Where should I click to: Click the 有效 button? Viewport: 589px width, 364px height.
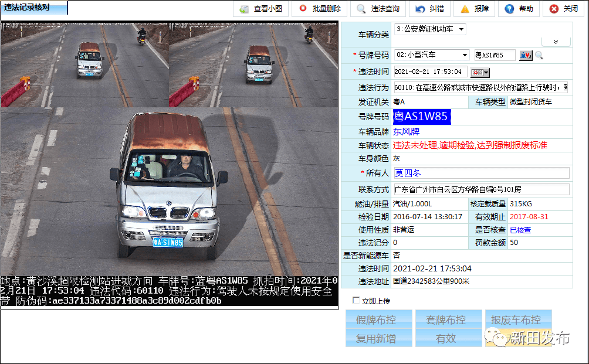[x=445, y=338]
